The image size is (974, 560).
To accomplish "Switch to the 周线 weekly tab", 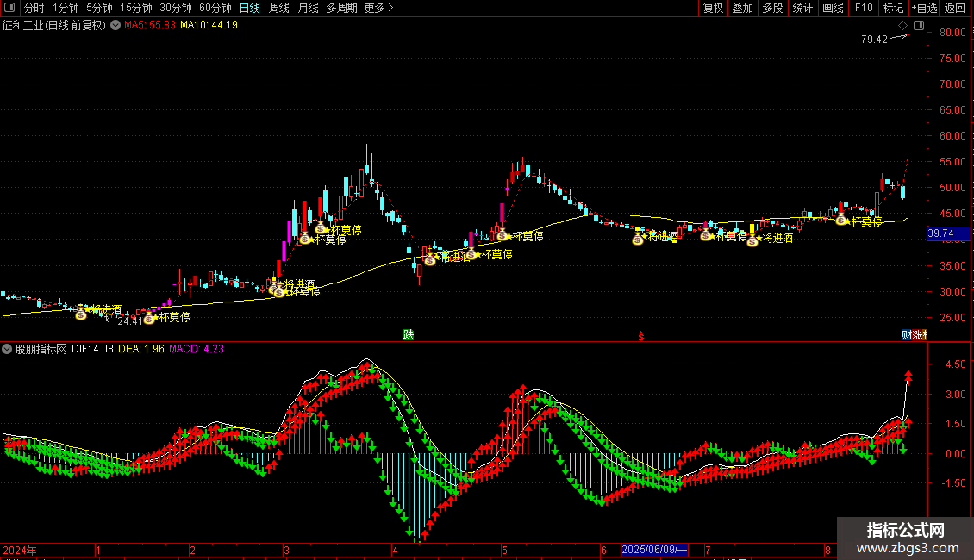I will coord(279,8).
